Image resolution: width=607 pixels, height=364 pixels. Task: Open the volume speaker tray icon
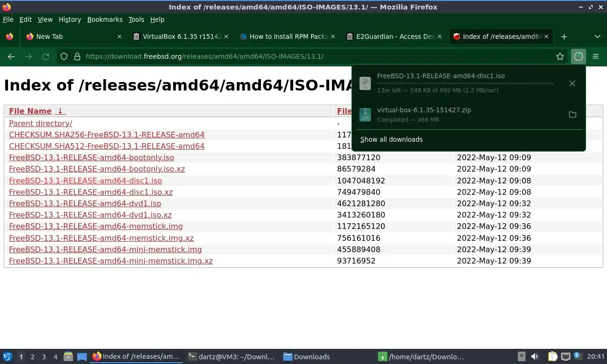click(x=535, y=356)
